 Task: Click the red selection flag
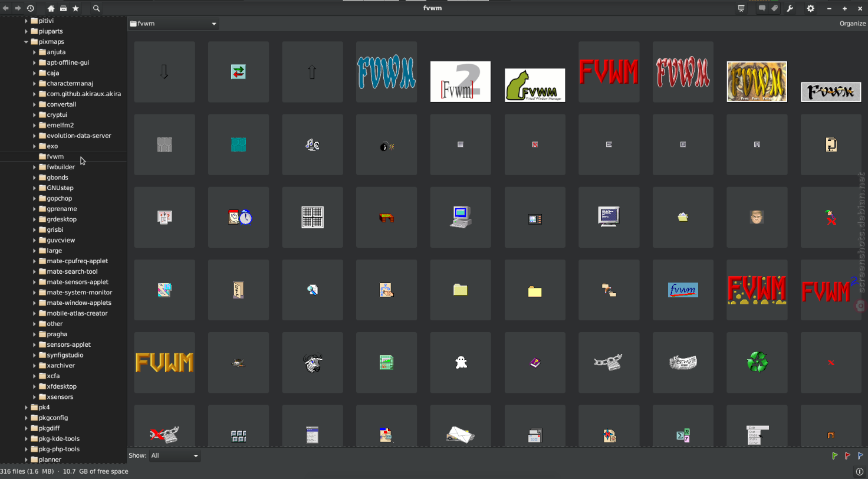tap(847, 456)
